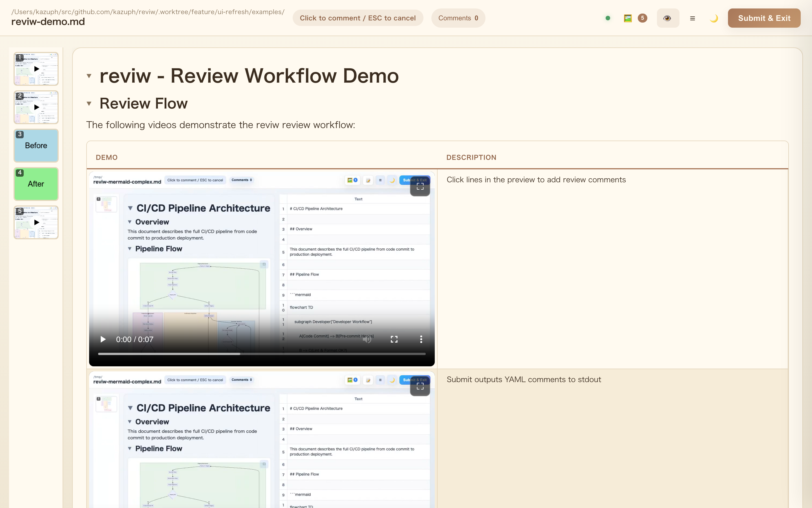Click the 0:00 / 0:07 time display
812x508 pixels.
tap(134, 339)
